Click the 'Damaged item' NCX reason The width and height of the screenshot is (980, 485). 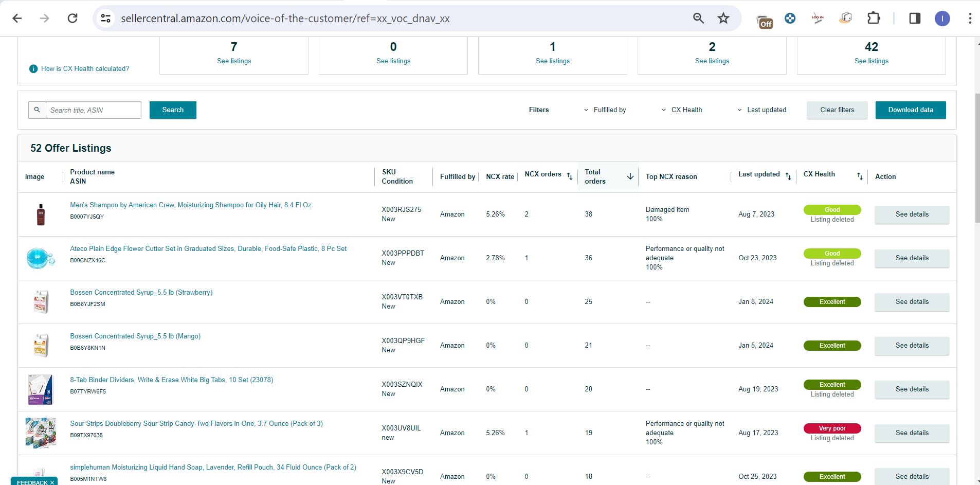click(x=667, y=210)
